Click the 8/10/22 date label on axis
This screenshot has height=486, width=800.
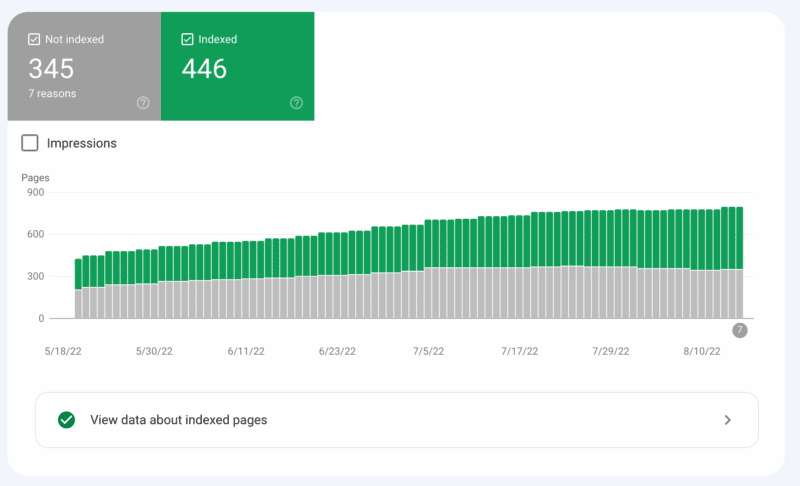pyautogui.click(x=701, y=351)
